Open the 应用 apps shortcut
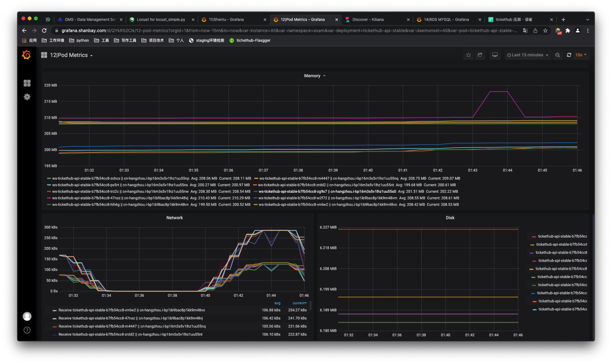This screenshot has width=612, height=364. tap(29, 40)
